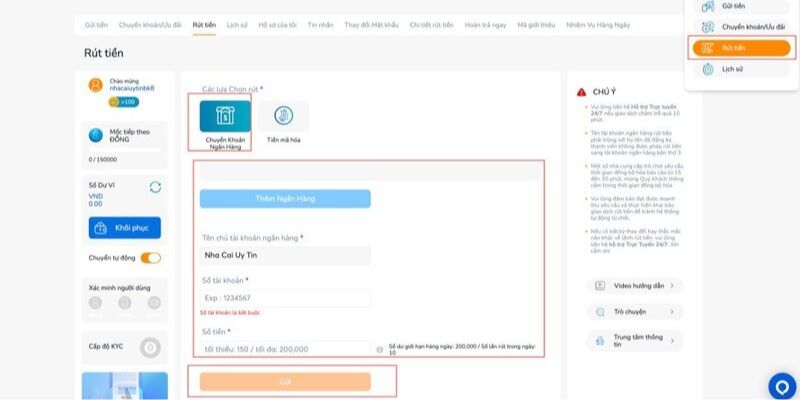The height and width of the screenshot is (400, 800).
Task: Click Lịch sử in the side menu
Action: click(741, 69)
